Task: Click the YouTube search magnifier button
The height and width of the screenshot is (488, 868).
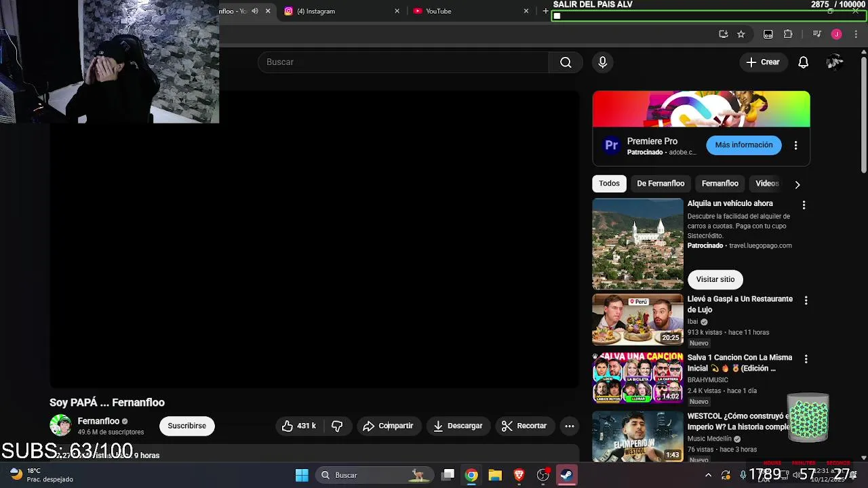Action: pos(566,62)
